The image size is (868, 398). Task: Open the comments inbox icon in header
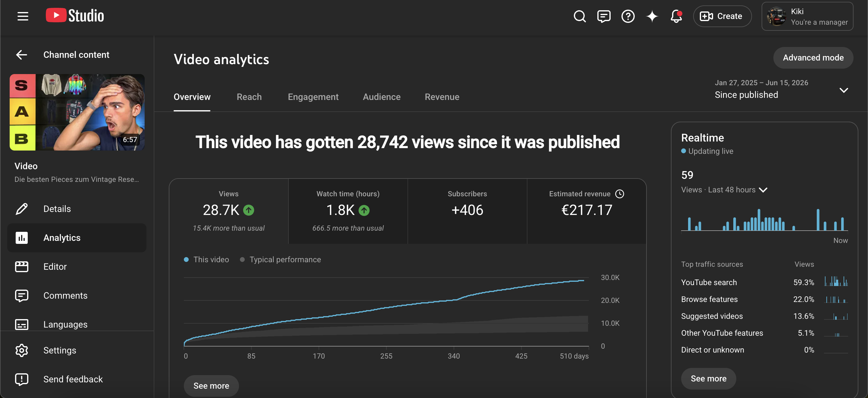603,16
